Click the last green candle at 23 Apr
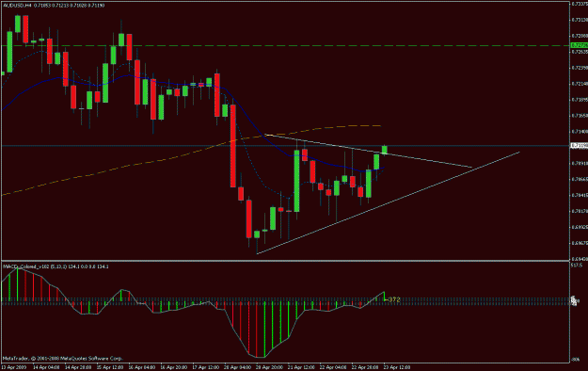The width and height of the screenshot is (588, 371). pos(385,150)
